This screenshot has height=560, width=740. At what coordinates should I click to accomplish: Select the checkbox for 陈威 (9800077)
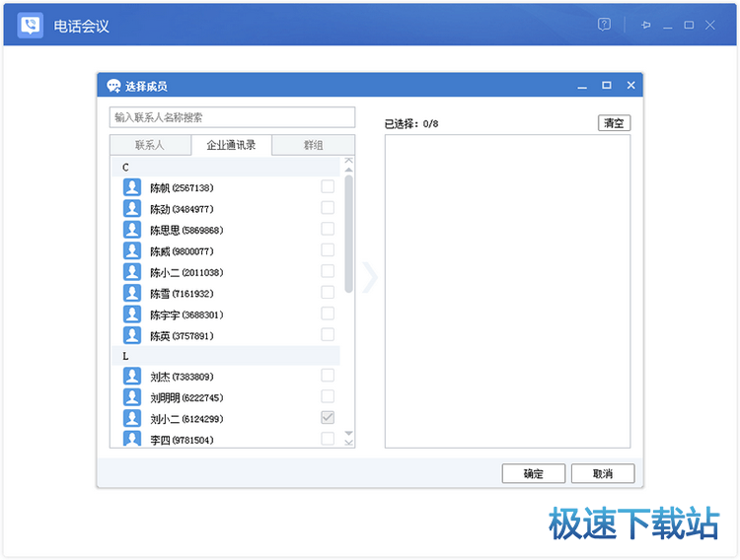point(328,250)
